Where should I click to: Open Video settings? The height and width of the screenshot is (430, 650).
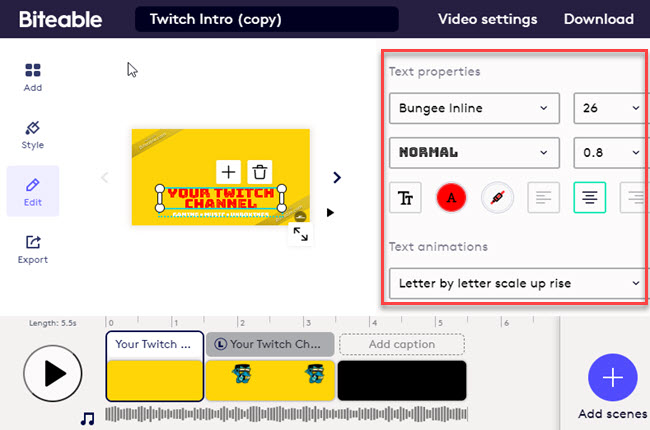click(488, 19)
